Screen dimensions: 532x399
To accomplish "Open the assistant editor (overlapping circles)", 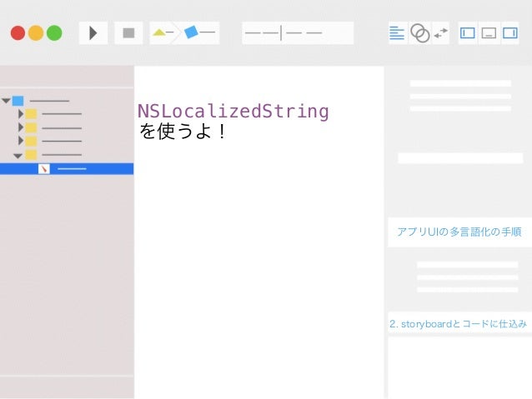I will (x=419, y=32).
